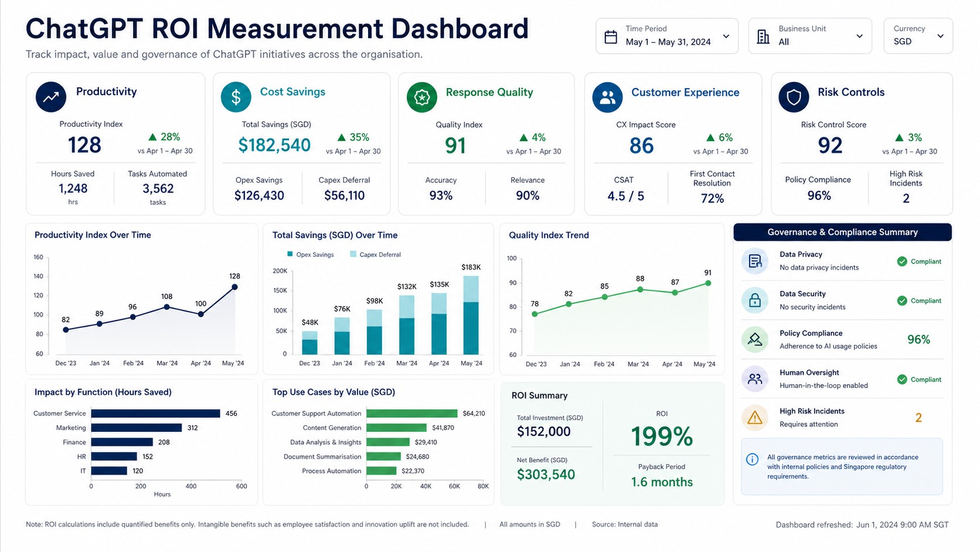980x552 pixels.
Task: Click the calendar icon in Time Period
Action: (x=611, y=37)
